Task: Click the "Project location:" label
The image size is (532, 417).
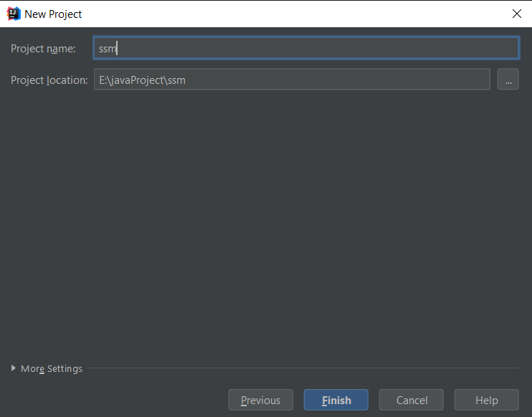Action: (49, 80)
